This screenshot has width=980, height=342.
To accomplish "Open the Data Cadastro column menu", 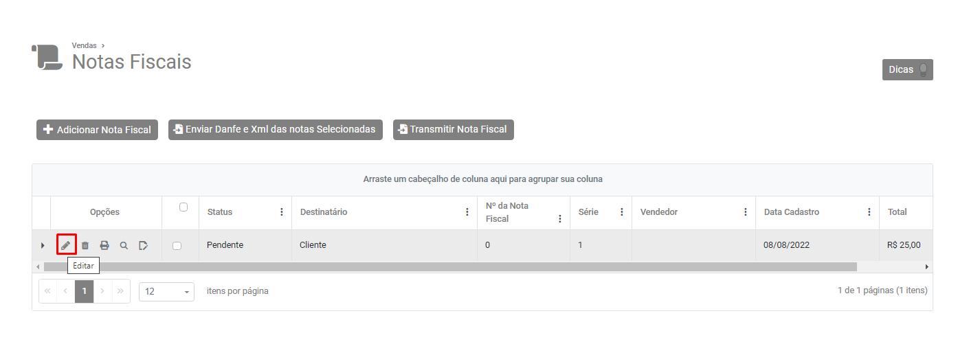I will (869, 212).
